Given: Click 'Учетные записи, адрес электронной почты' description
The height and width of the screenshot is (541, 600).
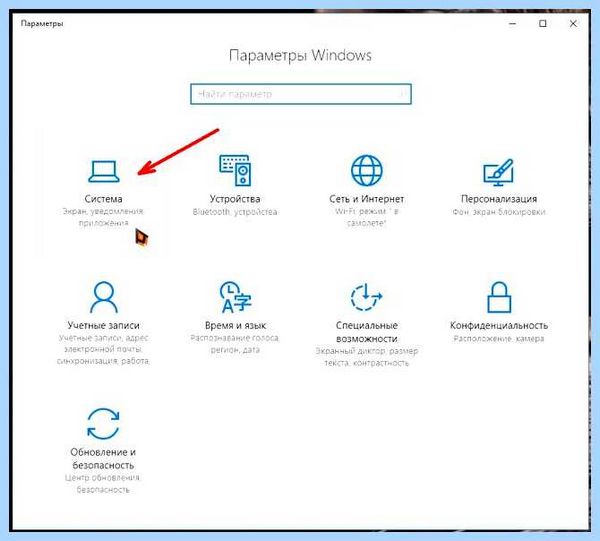Looking at the screenshot, I should point(103,349).
